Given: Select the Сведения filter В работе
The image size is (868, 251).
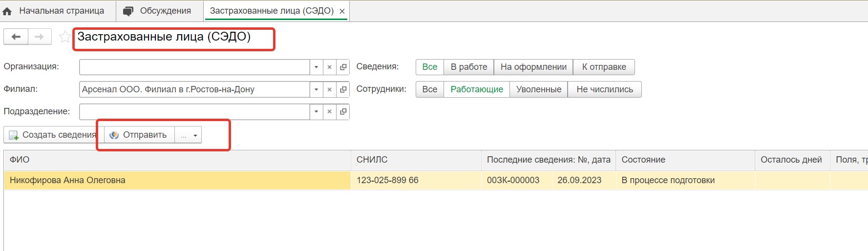Looking at the screenshot, I should (469, 67).
